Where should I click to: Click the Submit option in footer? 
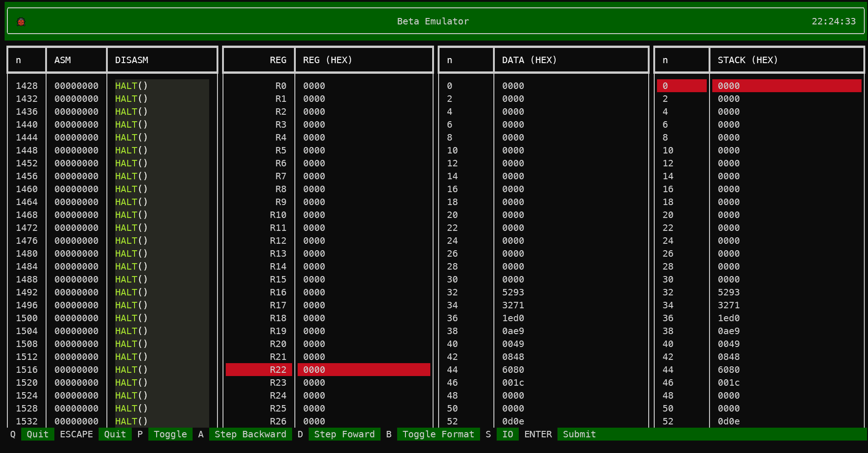click(579, 434)
